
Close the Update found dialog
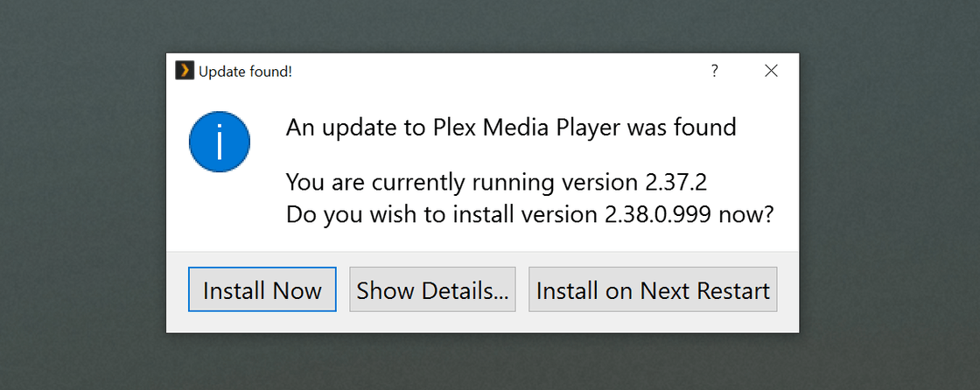click(x=771, y=71)
